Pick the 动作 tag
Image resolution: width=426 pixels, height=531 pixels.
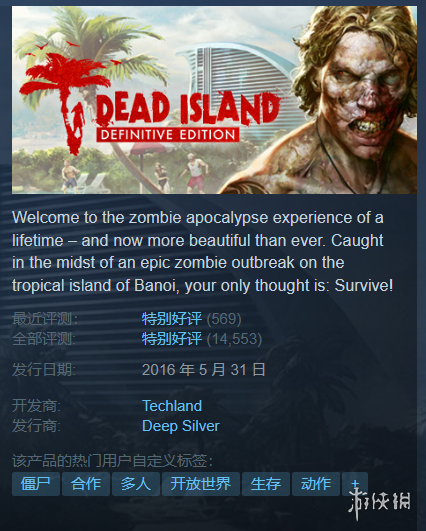click(x=316, y=484)
